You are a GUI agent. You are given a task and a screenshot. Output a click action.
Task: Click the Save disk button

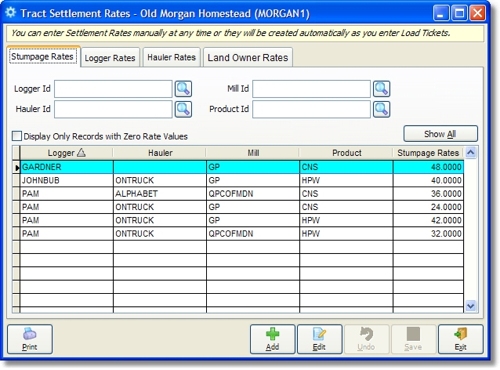413,339
